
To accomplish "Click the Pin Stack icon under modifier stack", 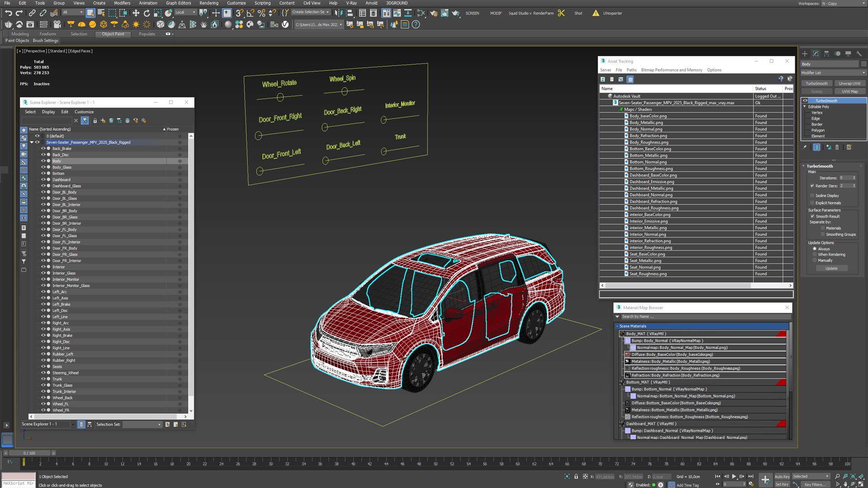I will coord(805,147).
